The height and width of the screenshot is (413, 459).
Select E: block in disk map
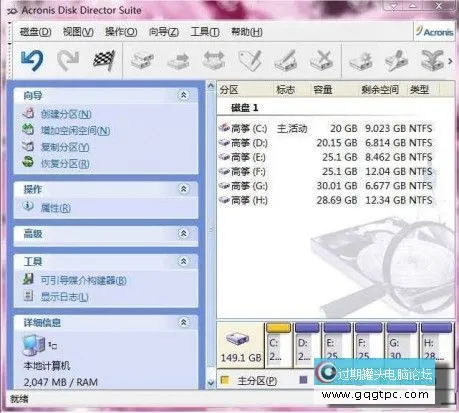pos(337,345)
